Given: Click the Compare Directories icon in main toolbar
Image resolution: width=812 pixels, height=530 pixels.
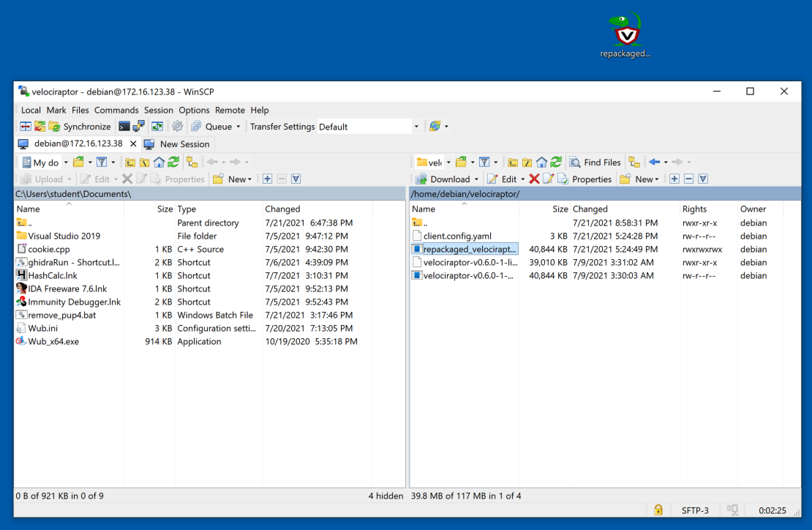Looking at the screenshot, I should [26, 127].
